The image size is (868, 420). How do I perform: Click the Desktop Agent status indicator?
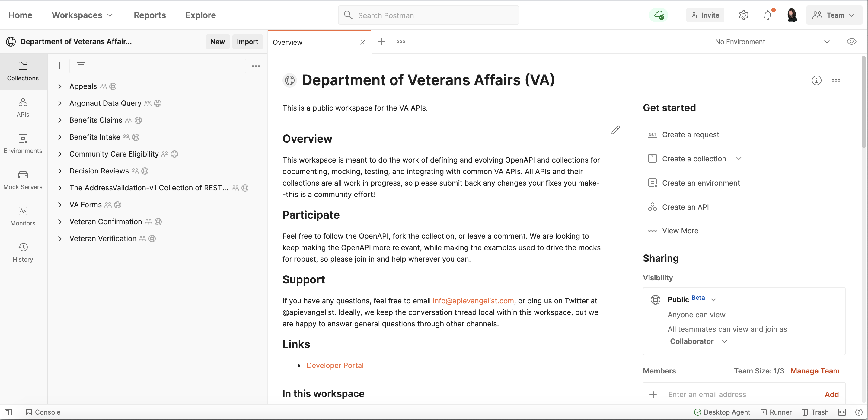[x=722, y=412]
